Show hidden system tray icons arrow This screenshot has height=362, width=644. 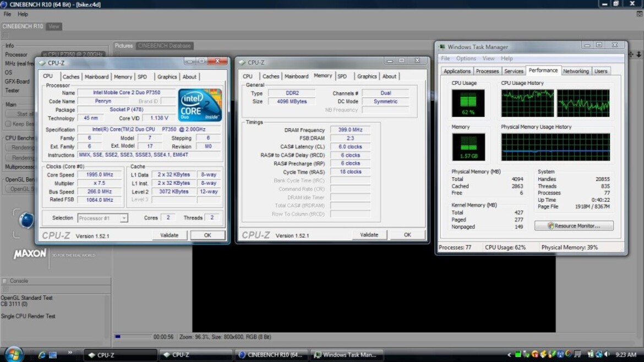pyautogui.click(x=509, y=355)
